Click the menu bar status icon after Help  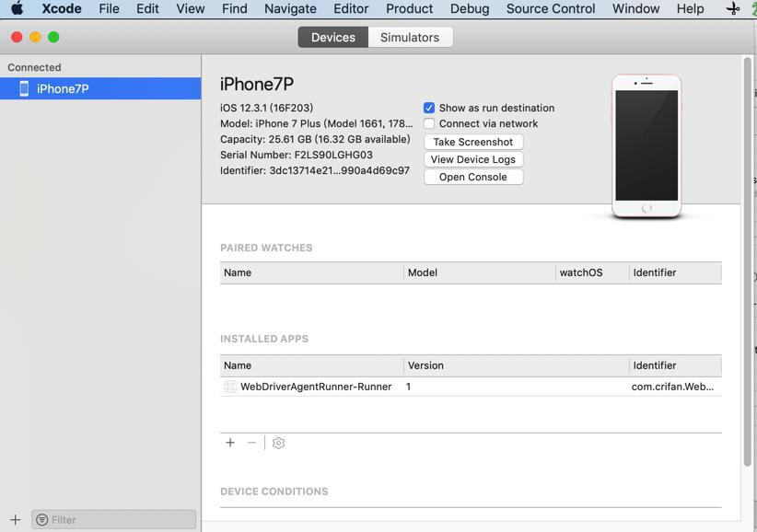coord(733,8)
